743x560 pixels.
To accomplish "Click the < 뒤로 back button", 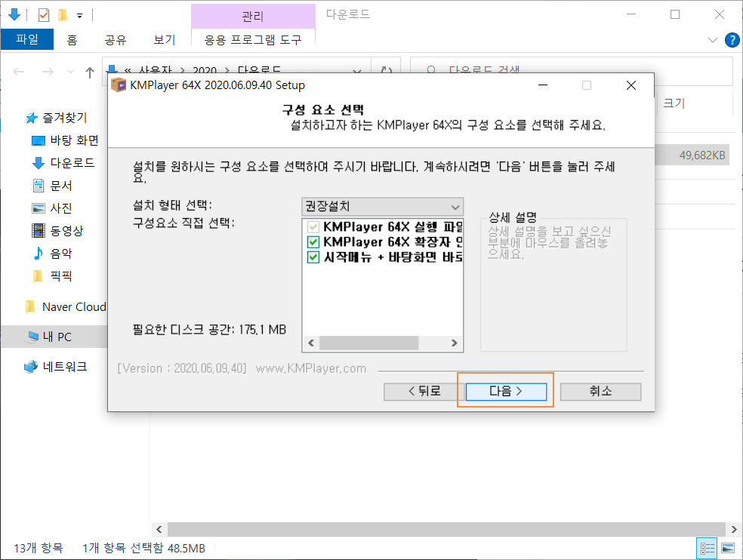I will pyautogui.click(x=424, y=392).
